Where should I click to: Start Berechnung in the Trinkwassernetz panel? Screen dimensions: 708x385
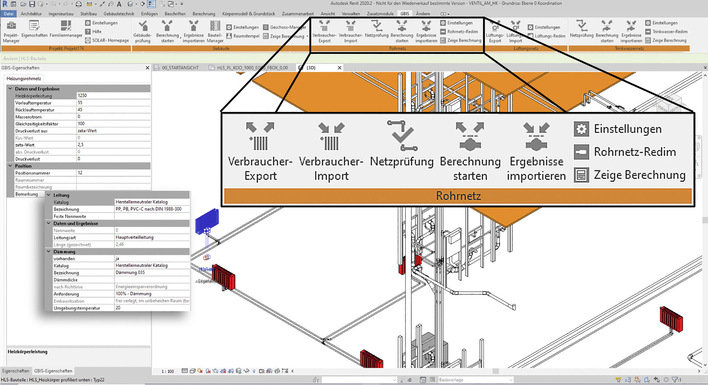pyautogui.click(x=607, y=32)
